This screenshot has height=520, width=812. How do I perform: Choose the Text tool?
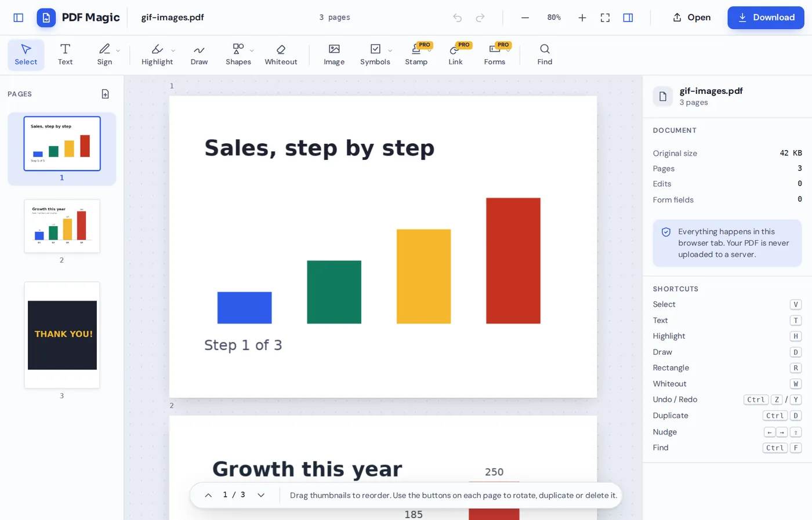click(x=66, y=54)
